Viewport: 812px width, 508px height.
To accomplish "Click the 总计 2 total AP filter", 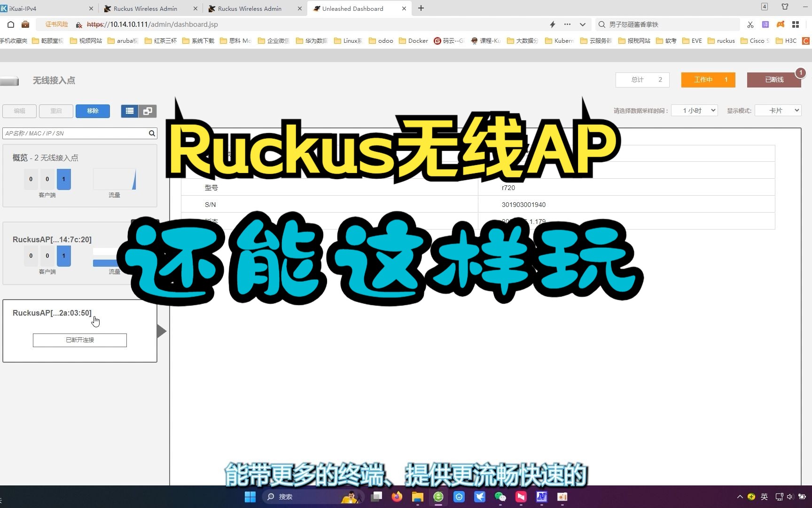I will [x=642, y=80].
